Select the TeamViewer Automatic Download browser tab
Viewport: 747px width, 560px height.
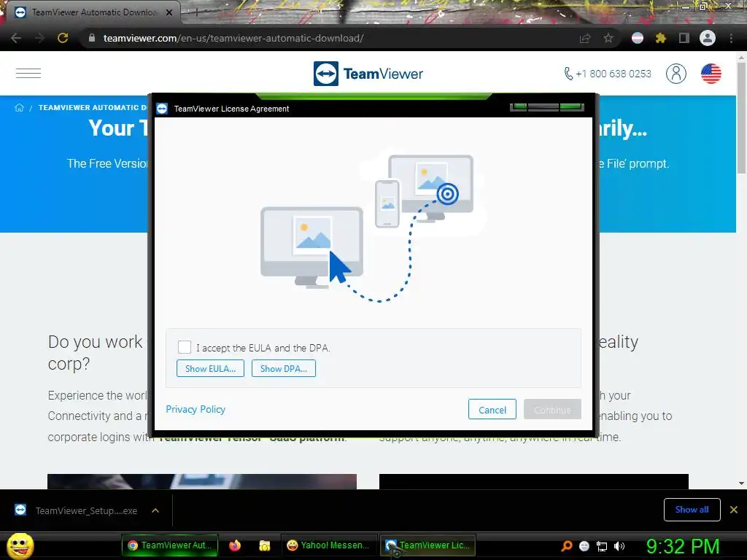pos(93,12)
